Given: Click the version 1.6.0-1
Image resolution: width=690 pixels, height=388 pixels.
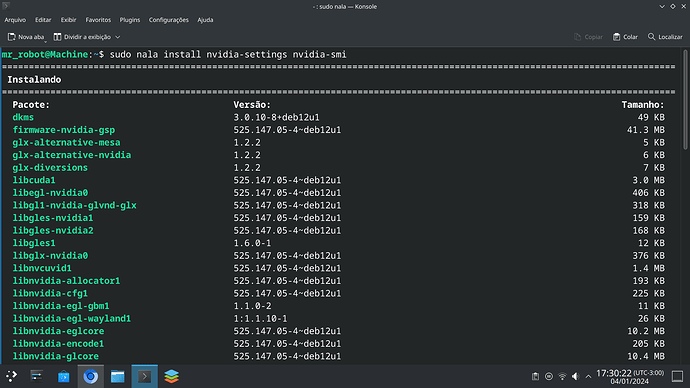Looking at the screenshot, I should coord(252,243).
